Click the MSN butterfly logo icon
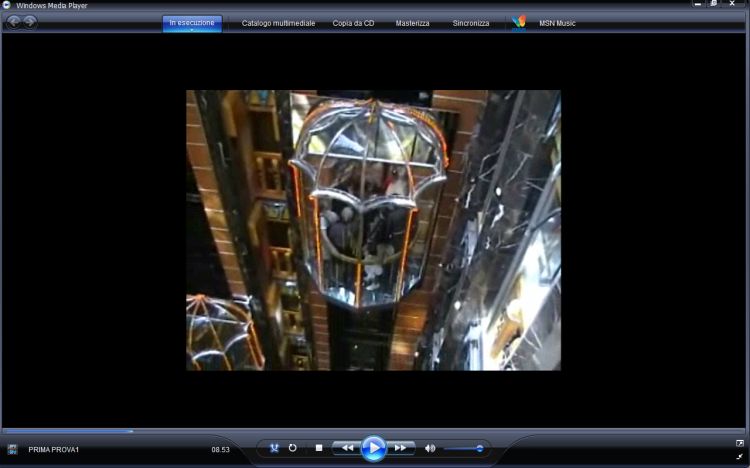Image resolution: width=750 pixels, height=468 pixels. tap(518, 23)
